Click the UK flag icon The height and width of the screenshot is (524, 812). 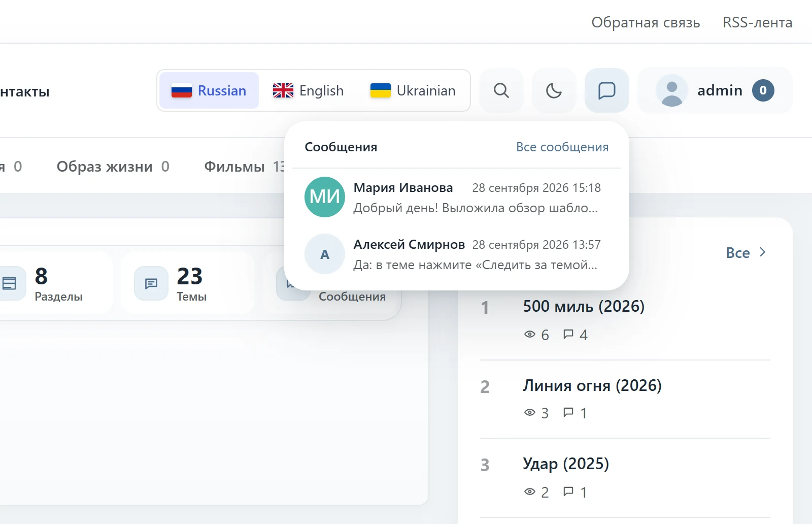pos(283,90)
